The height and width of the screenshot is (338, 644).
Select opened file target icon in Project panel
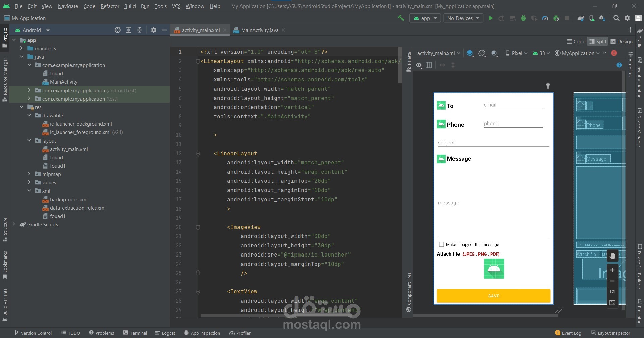coord(118,30)
